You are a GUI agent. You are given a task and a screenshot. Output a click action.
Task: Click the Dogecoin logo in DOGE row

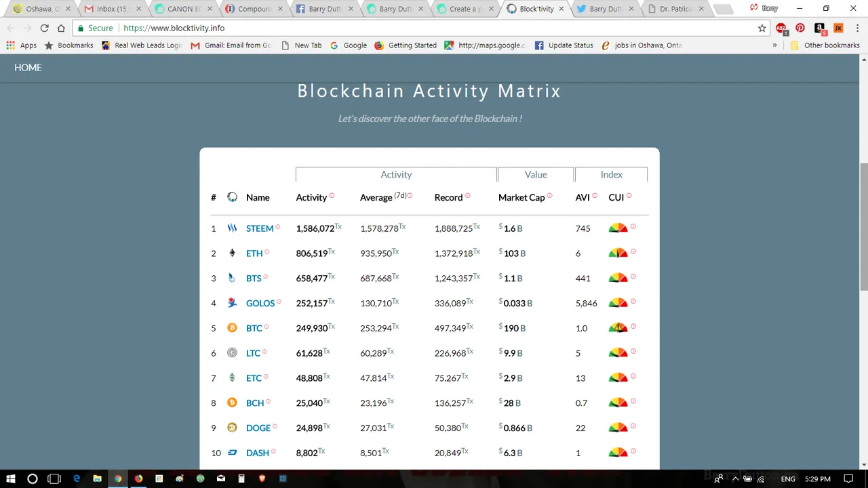232,428
